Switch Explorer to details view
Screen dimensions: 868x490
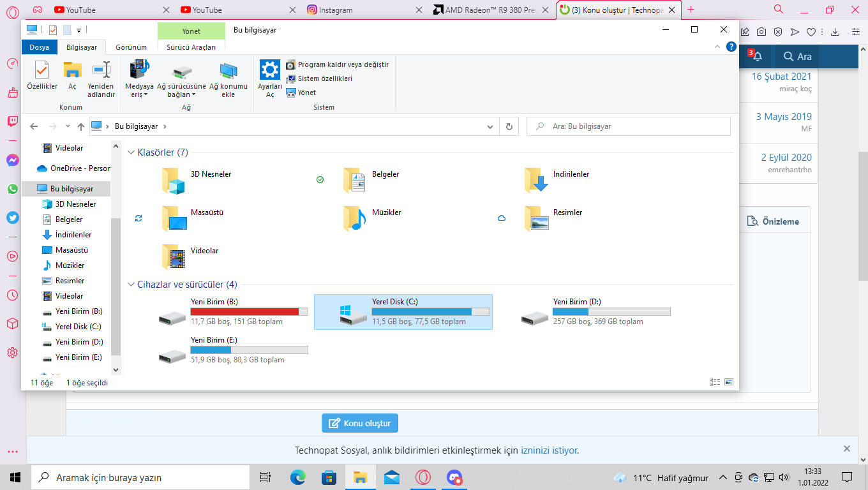click(x=715, y=382)
